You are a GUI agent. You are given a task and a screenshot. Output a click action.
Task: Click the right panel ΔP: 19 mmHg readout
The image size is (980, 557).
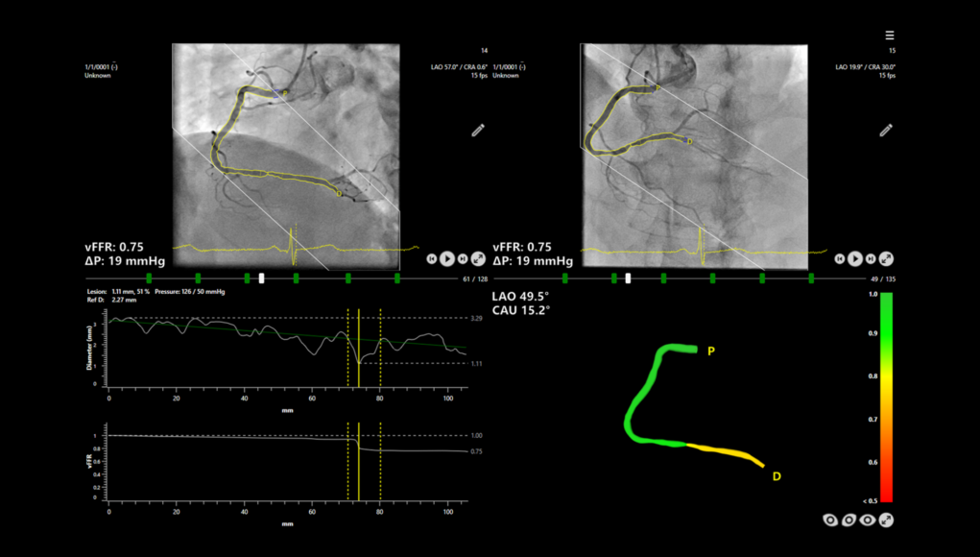tap(533, 260)
